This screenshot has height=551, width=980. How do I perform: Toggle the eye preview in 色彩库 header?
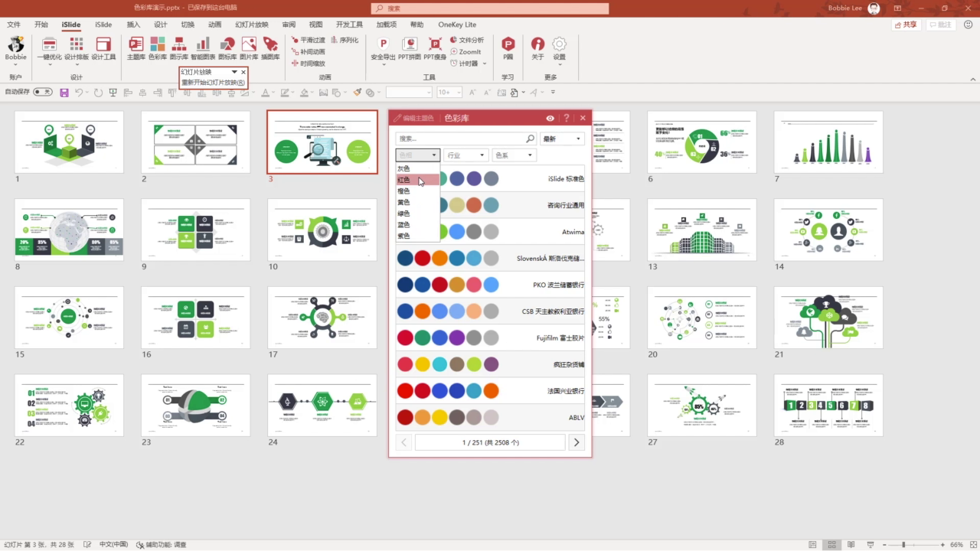(x=550, y=118)
